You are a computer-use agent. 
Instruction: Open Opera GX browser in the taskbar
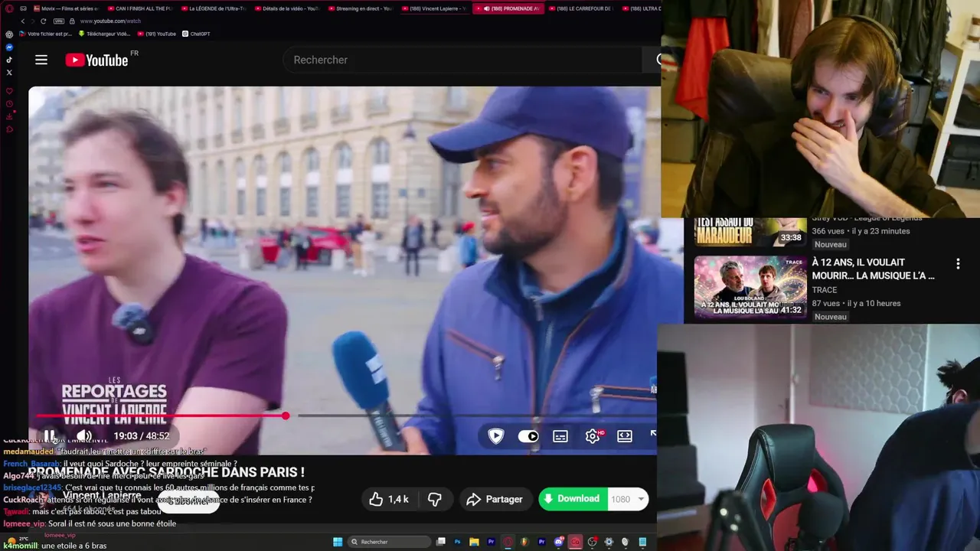(508, 542)
